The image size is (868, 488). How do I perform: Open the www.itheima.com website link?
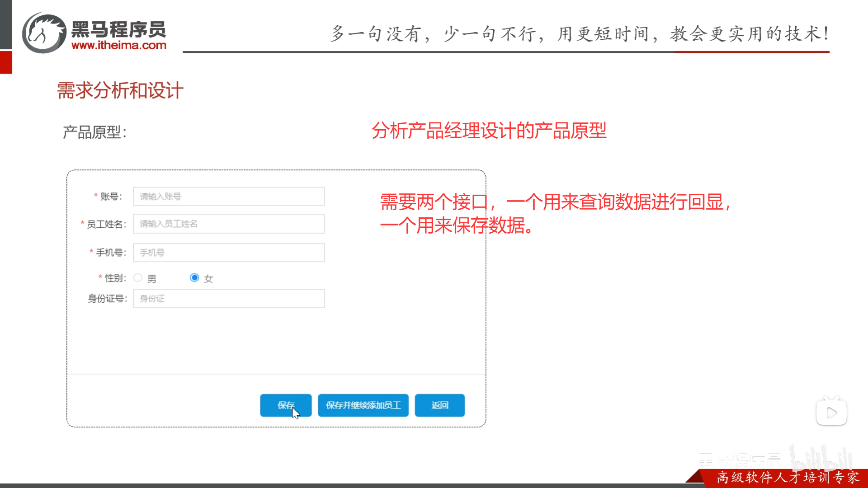click(120, 45)
